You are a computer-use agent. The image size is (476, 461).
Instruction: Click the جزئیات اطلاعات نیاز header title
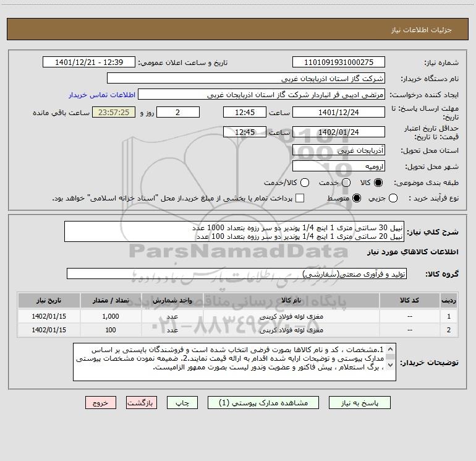click(x=422, y=30)
